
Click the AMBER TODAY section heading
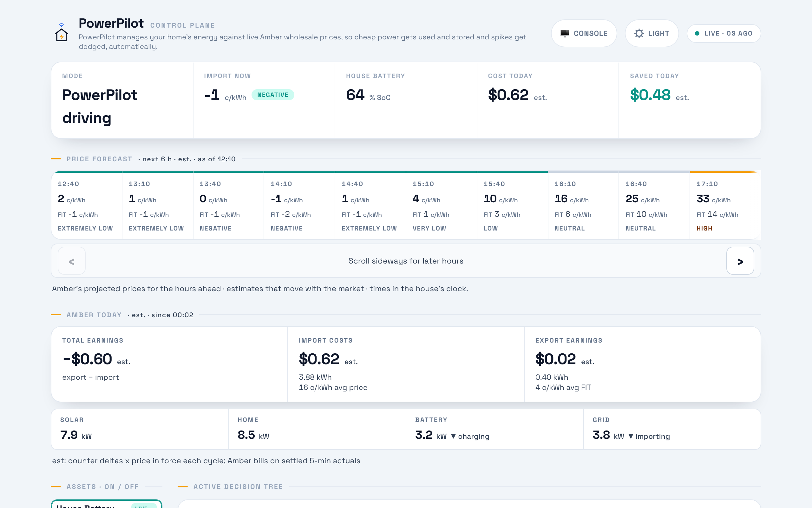click(x=94, y=315)
